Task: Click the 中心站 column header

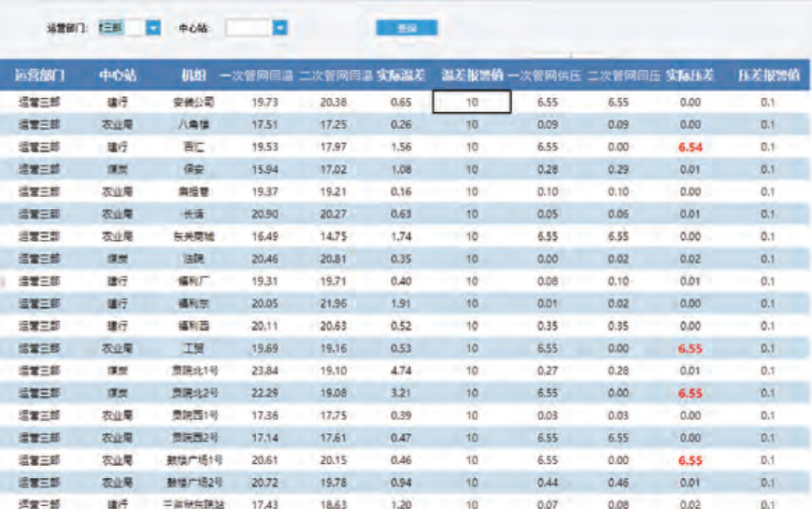Action: click(118, 75)
